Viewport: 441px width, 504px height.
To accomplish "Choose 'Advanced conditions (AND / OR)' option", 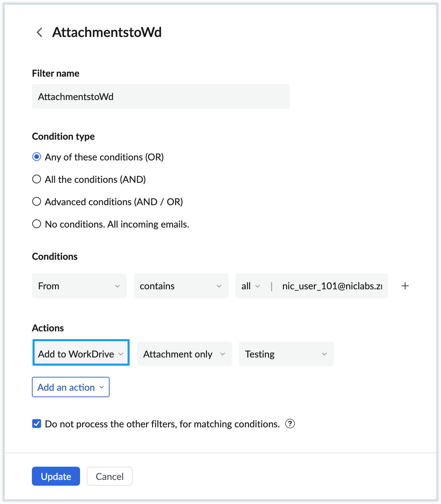I will (x=37, y=201).
